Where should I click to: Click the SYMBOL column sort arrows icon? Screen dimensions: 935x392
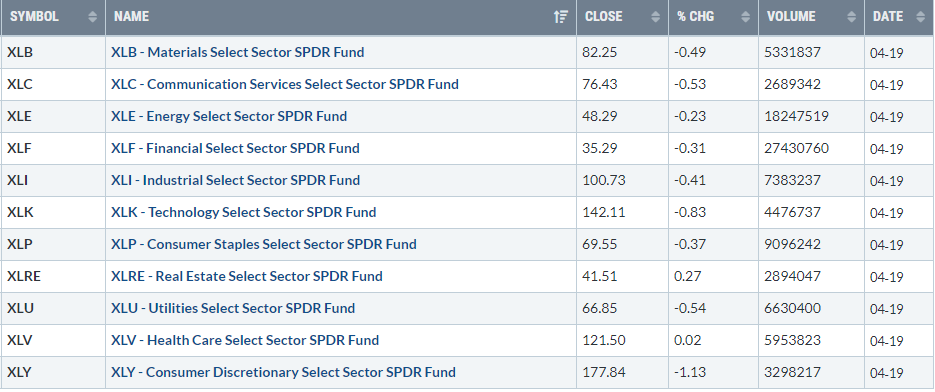click(x=92, y=17)
